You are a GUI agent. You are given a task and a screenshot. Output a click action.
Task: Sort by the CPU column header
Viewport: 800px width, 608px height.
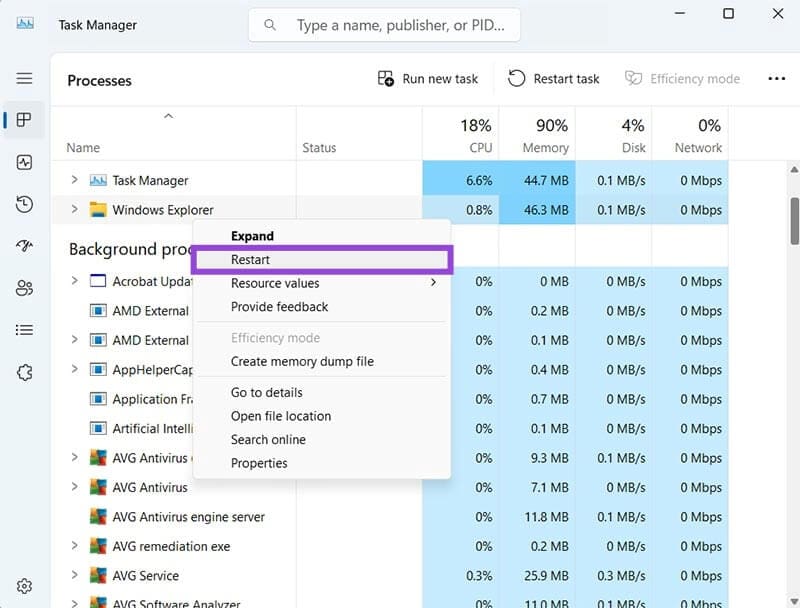(x=461, y=134)
